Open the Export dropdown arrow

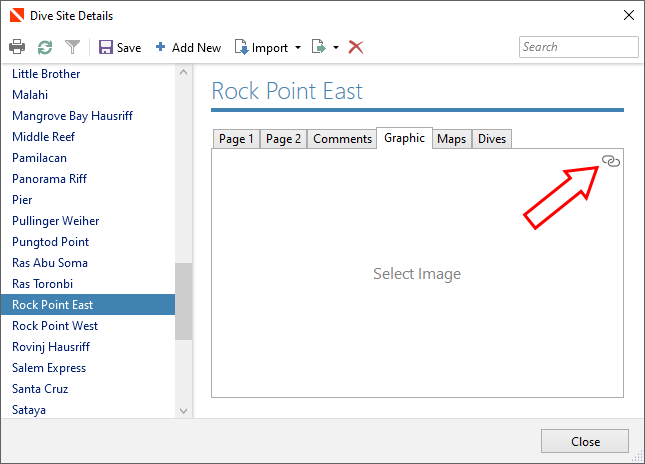tap(336, 48)
